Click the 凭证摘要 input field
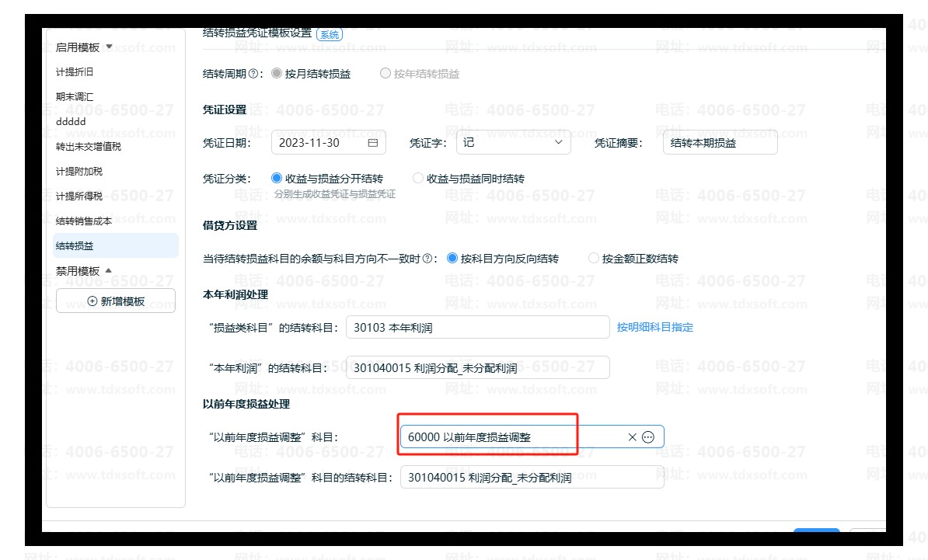The width and height of the screenshot is (928, 560). 720,143
